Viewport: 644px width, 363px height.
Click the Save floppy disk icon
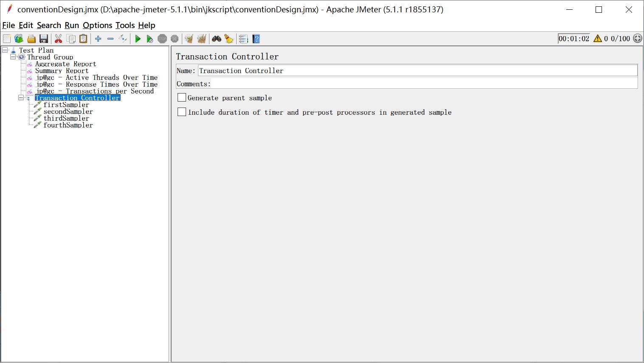click(x=44, y=39)
